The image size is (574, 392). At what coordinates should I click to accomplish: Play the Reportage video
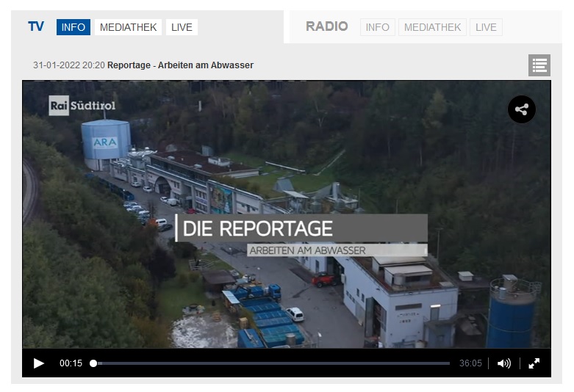pos(39,363)
